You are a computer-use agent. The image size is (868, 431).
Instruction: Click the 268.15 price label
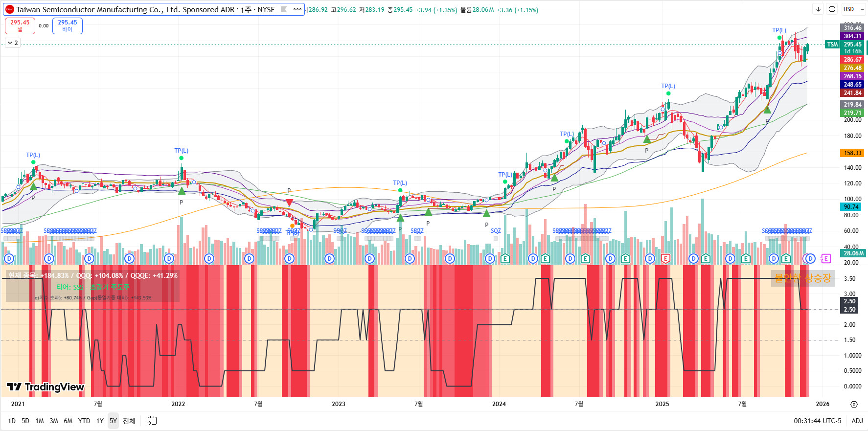852,76
